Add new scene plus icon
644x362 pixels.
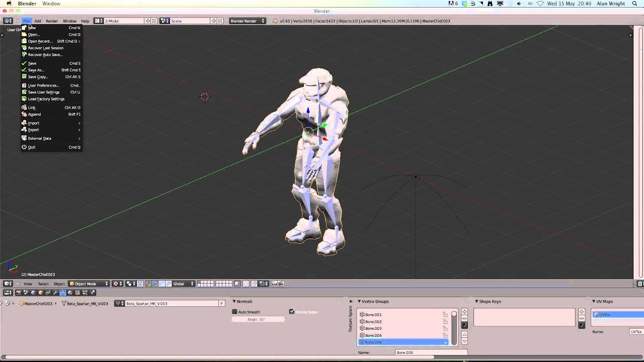click(x=214, y=21)
